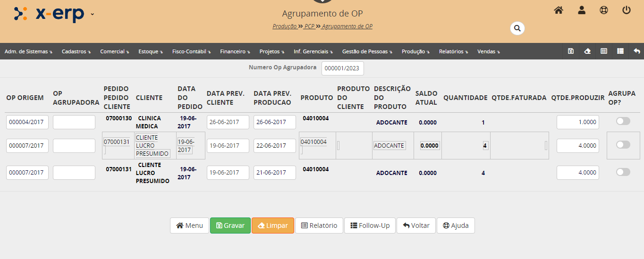Open the Cadastros menu
The image size is (644, 259).
coord(76,51)
